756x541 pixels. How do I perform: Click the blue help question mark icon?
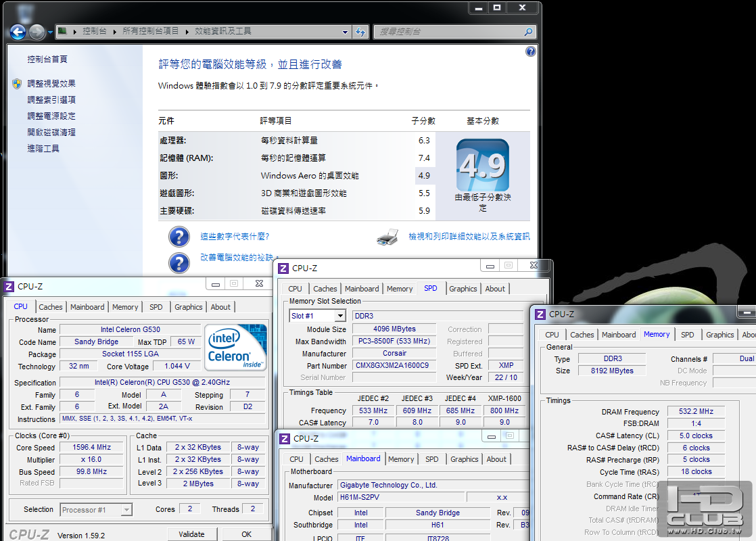(x=531, y=51)
